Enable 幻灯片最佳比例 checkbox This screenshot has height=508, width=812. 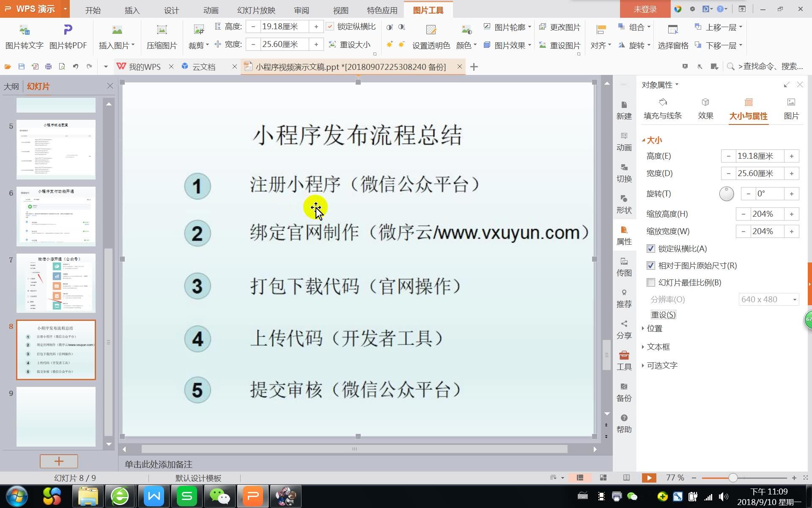651,282
